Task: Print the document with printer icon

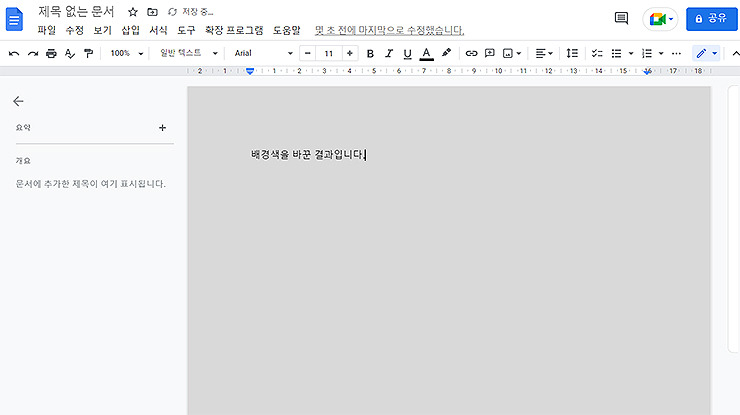Action: [51, 53]
